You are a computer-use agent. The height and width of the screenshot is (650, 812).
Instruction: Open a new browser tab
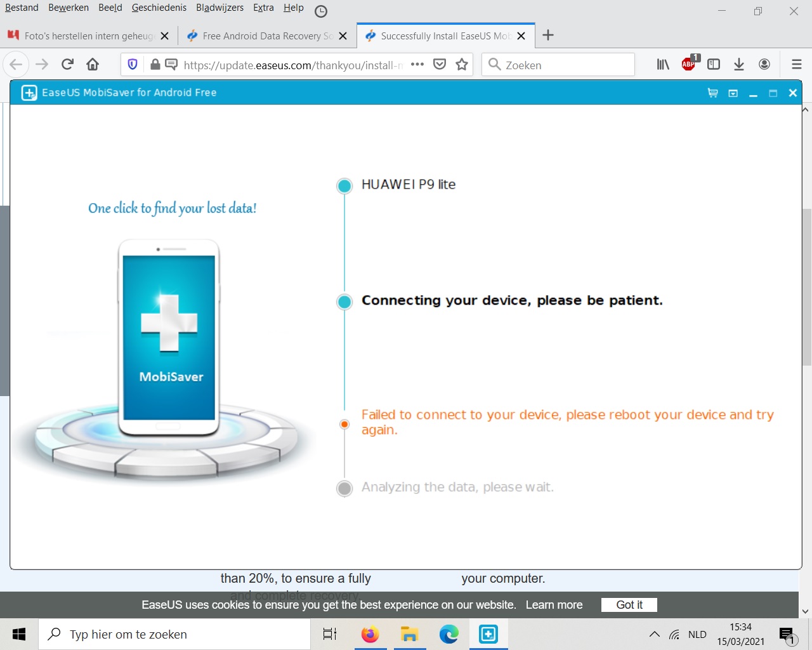pos(548,36)
